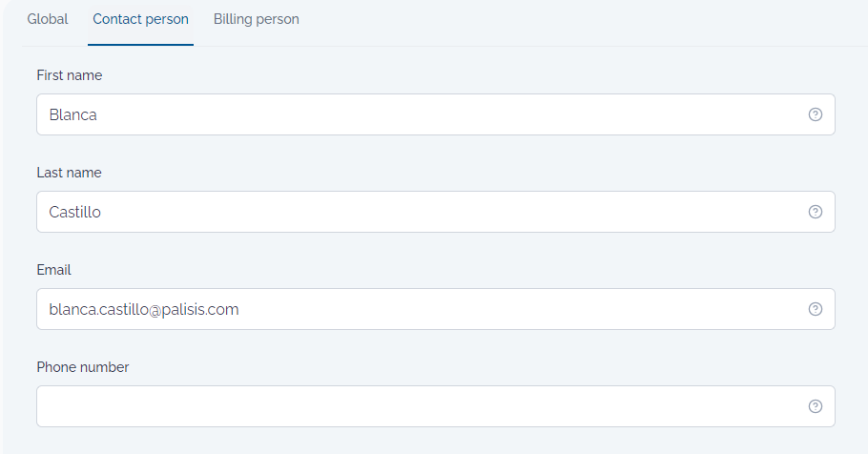Click the 'First name' field label

point(70,75)
